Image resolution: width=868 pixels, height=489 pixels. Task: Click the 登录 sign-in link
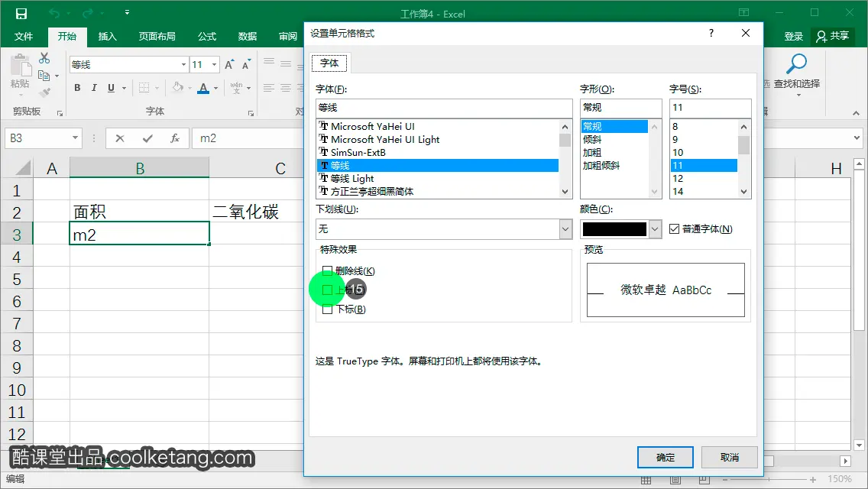pos(793,37)
